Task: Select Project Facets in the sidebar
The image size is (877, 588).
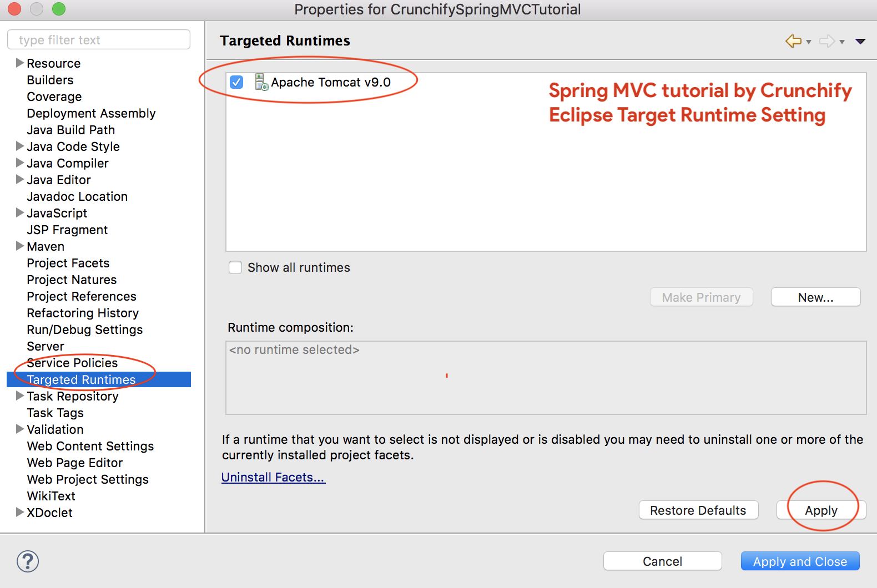Action: tap(68, 263)
